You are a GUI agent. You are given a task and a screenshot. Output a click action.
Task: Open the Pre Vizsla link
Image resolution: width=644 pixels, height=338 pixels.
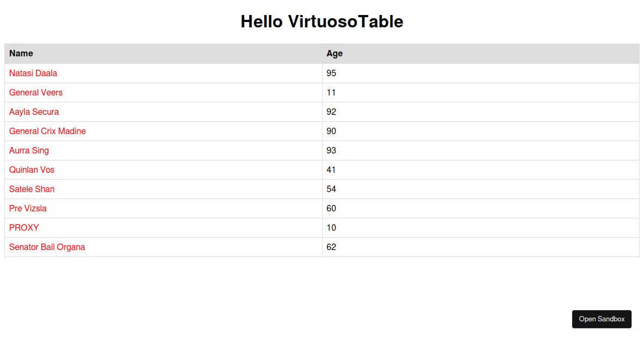[27, 208]
